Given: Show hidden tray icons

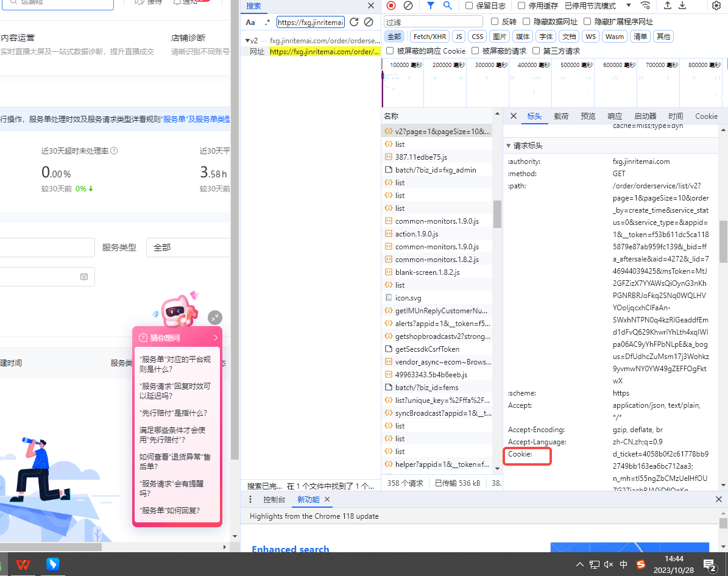Looking at the screenshot, I should pos(580,564).
